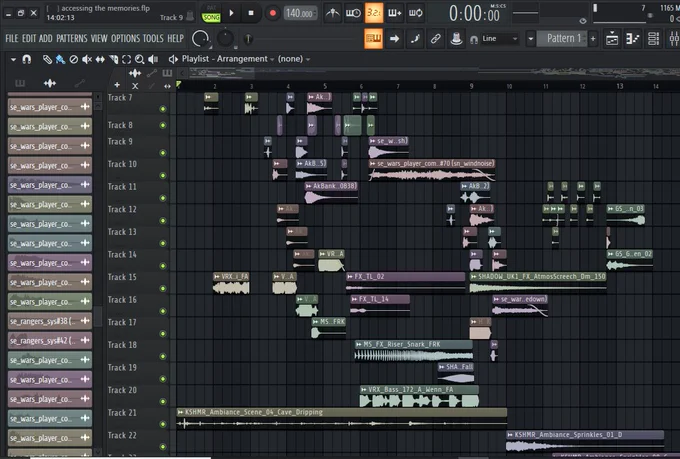The width and height of the screenshot is (680, 459).
Task: Enable wait for input before recording
Action: [353, 13]
